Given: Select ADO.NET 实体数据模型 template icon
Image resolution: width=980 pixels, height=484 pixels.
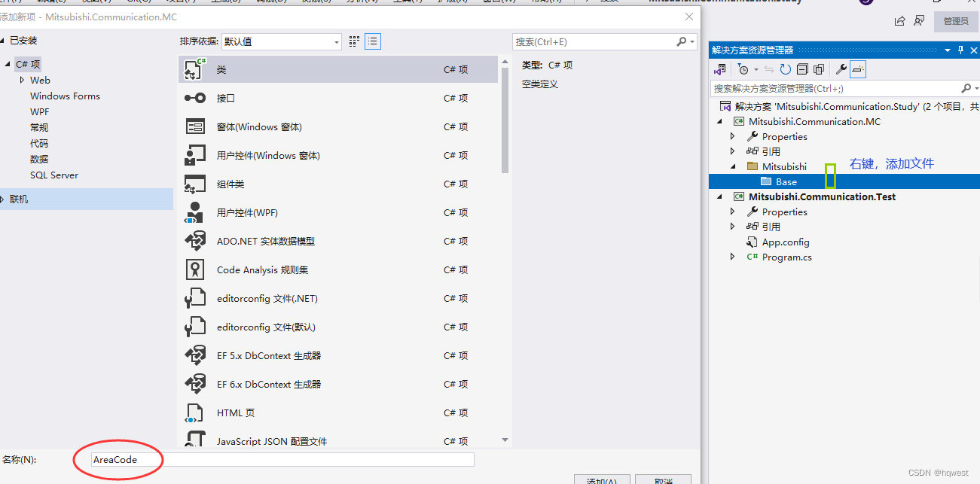Looking at the screenshot, I should [195, 241].
